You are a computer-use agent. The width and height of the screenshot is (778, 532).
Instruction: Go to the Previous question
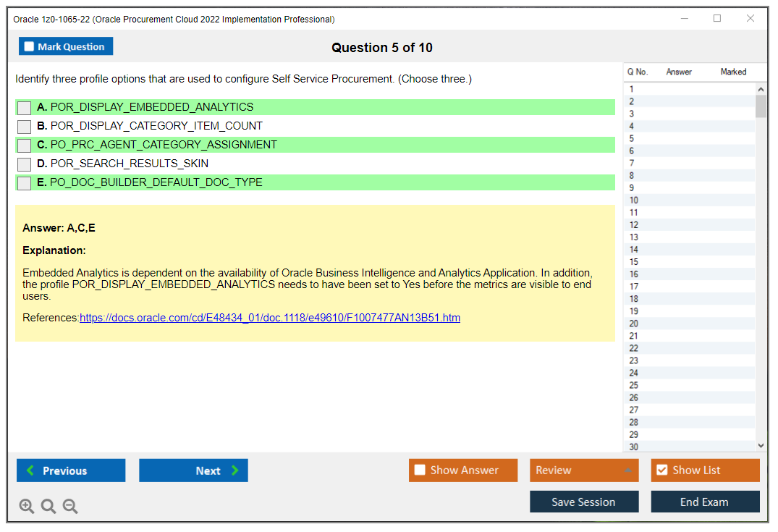pos(71,470)
